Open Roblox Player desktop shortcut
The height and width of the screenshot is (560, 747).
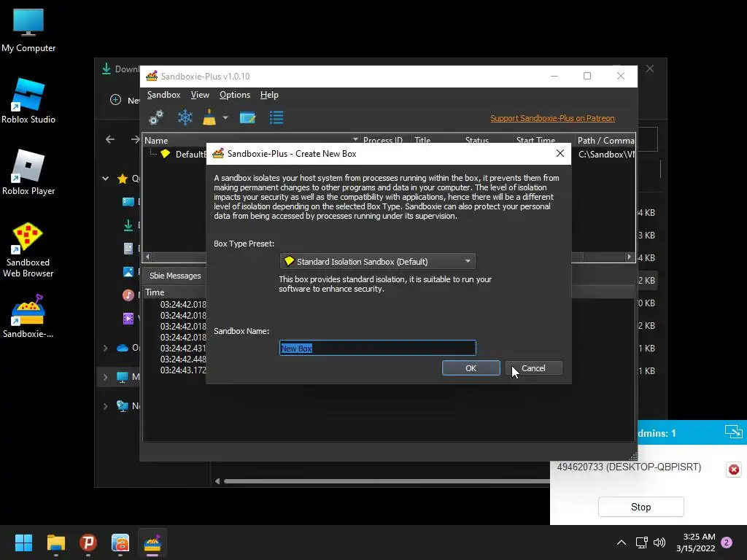(x=28, y=173)
